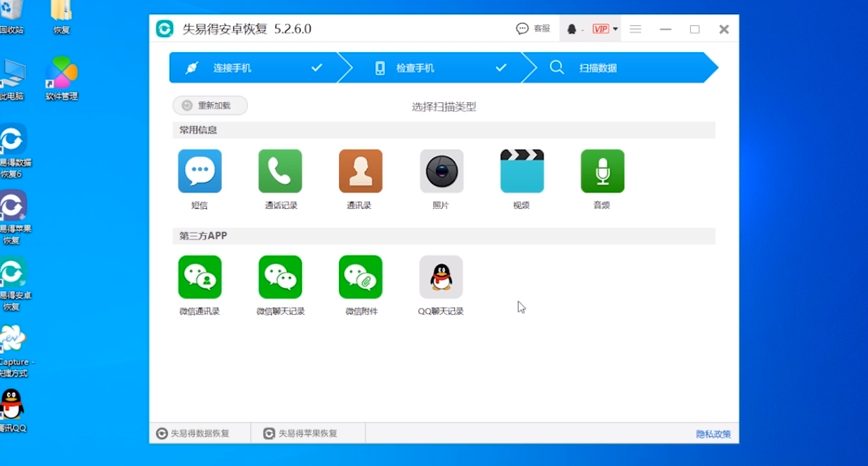Click the 失易得苹果恢复 desktop shortcut
Screen dimensions: 868x466
[14, 217]
